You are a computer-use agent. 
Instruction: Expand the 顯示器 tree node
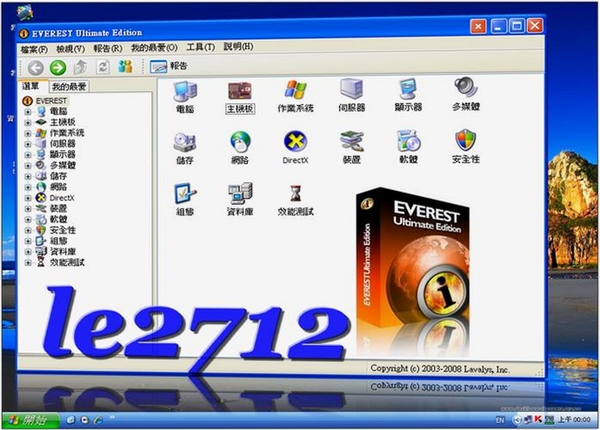(28, 155)
